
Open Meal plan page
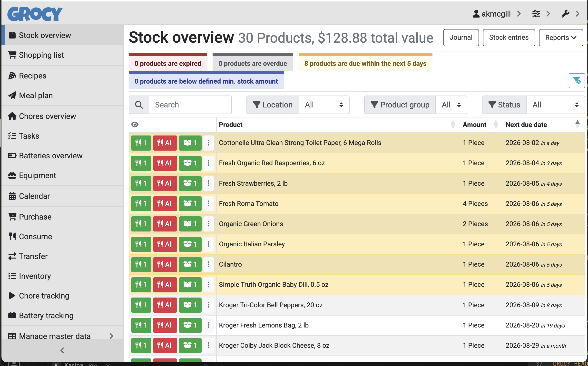pos(62,96)
